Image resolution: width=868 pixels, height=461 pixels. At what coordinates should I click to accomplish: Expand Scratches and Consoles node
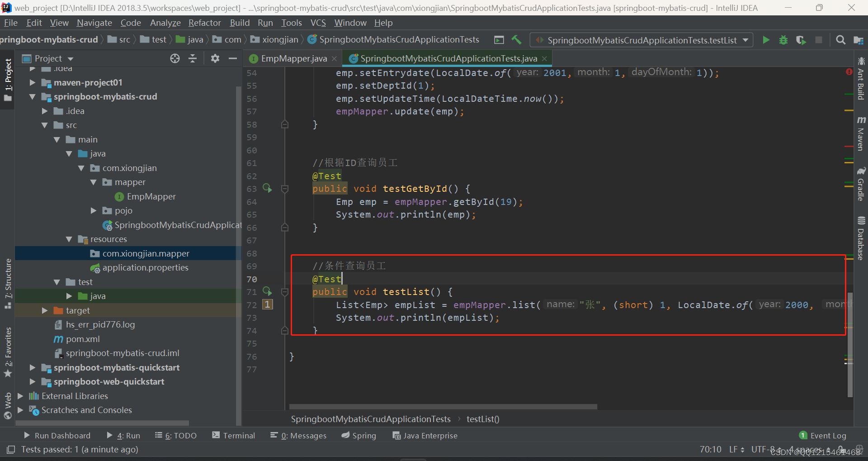20,410
